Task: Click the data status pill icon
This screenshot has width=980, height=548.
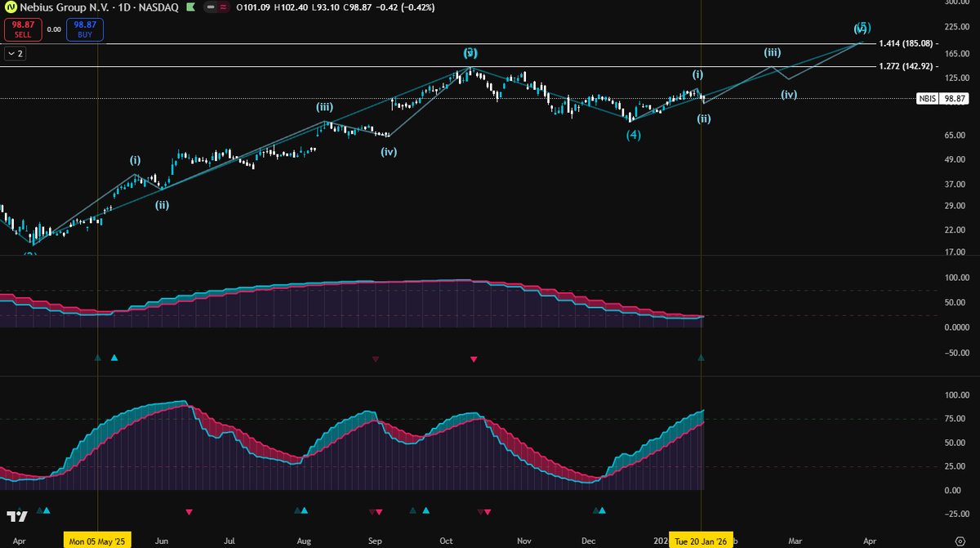Action: pyautogui.click(x=216, y=7)
